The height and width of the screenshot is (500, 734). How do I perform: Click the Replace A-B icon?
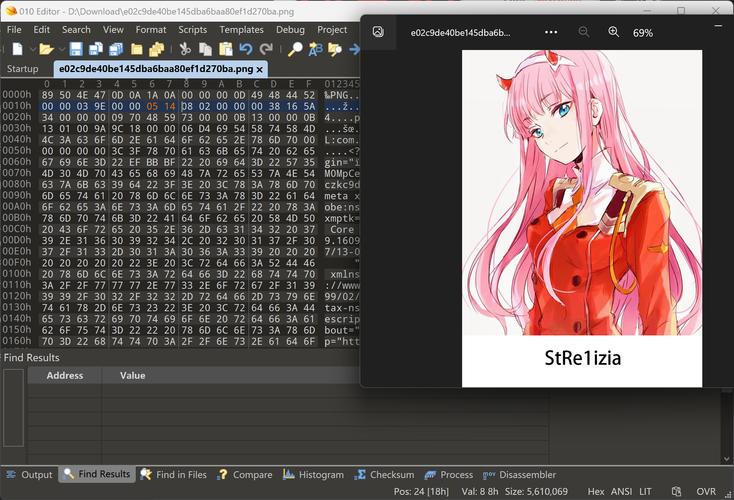(316, 49)
